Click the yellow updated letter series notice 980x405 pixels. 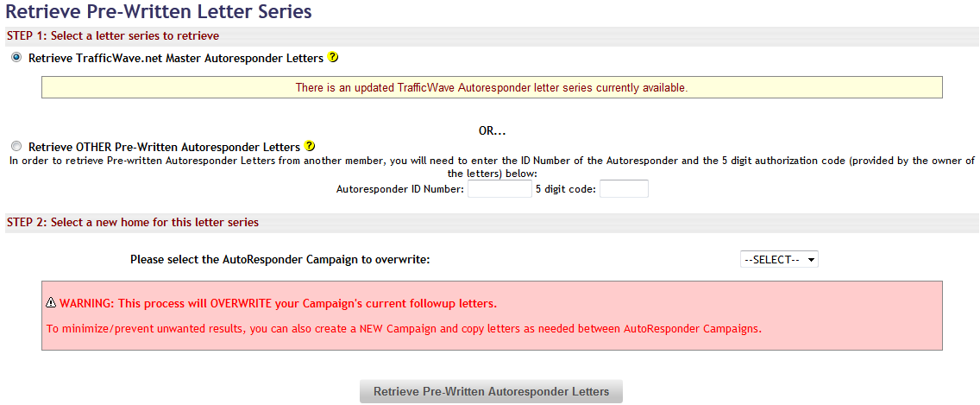click(x=492, y=87)
